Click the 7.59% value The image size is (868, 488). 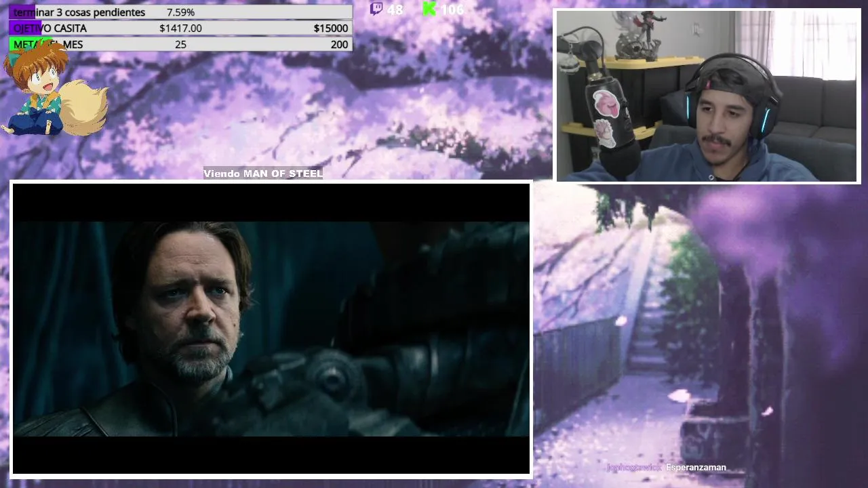coord(180,12)
